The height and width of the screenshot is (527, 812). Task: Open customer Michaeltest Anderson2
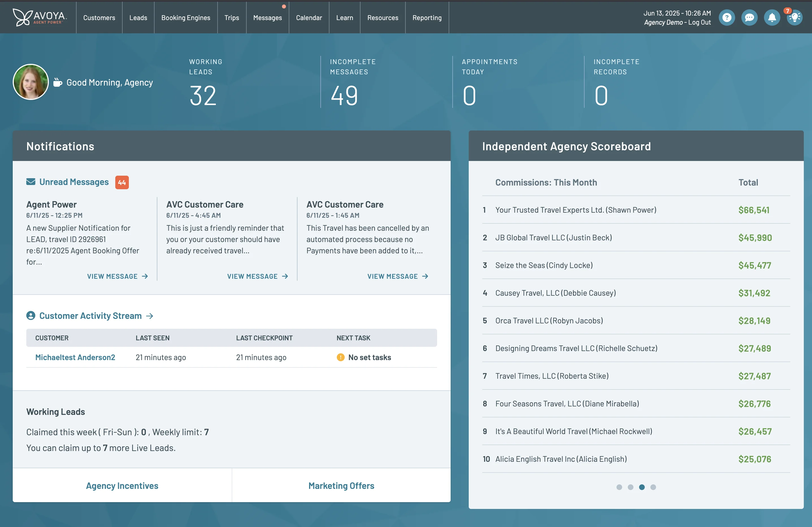(x=75, y=357)
